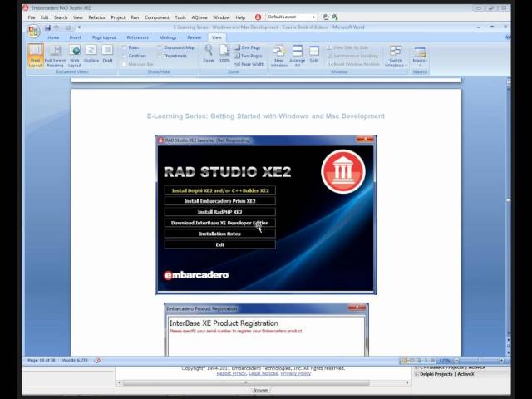Click the Report Piracy link
This screenshot has width=532, height=399.
coord(231,373)
